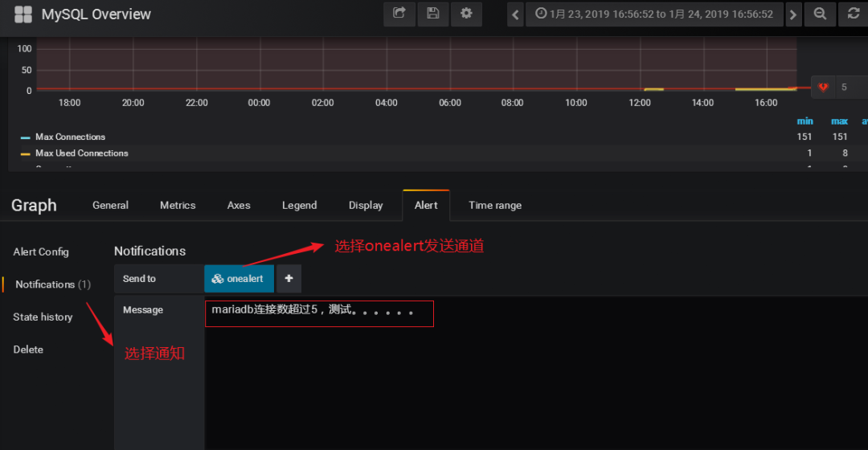Sort legend by min column
Viewport: 868px width, 450px height.
pos(805,121)
